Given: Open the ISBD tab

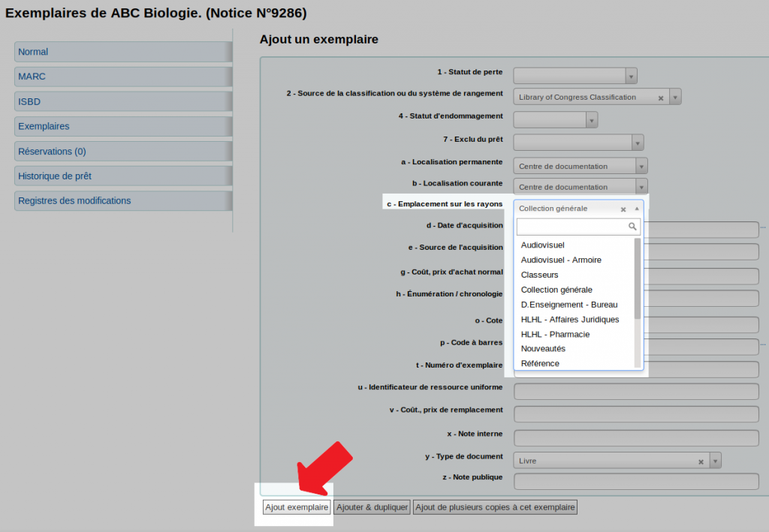Looking at the screenshot, I should point(123,102).
